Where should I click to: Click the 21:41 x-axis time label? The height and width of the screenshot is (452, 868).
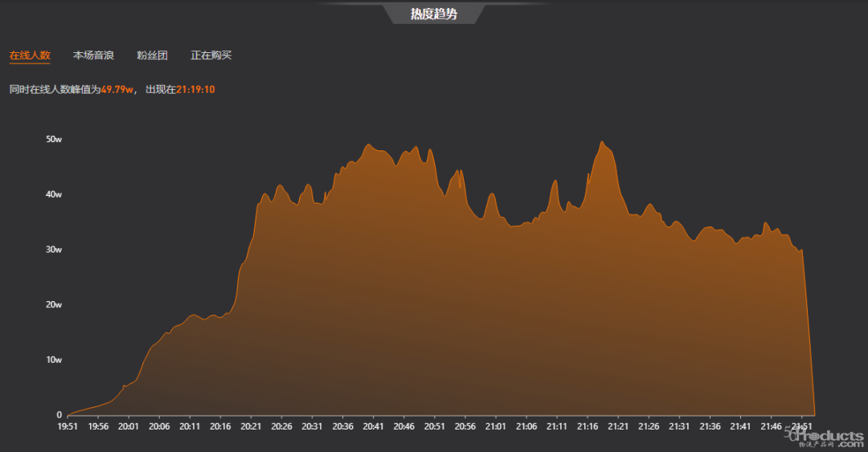[740, 427]
